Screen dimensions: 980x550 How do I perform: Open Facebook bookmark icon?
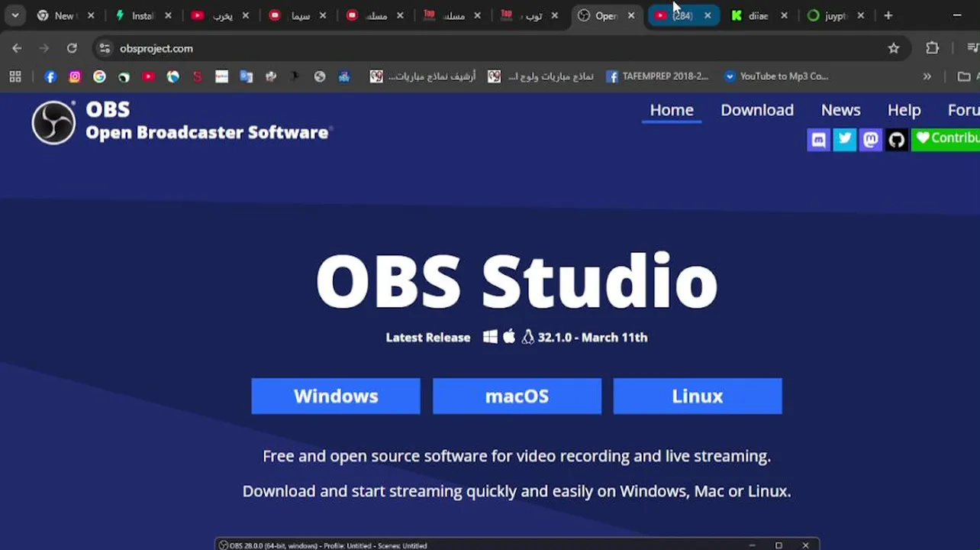50,76
